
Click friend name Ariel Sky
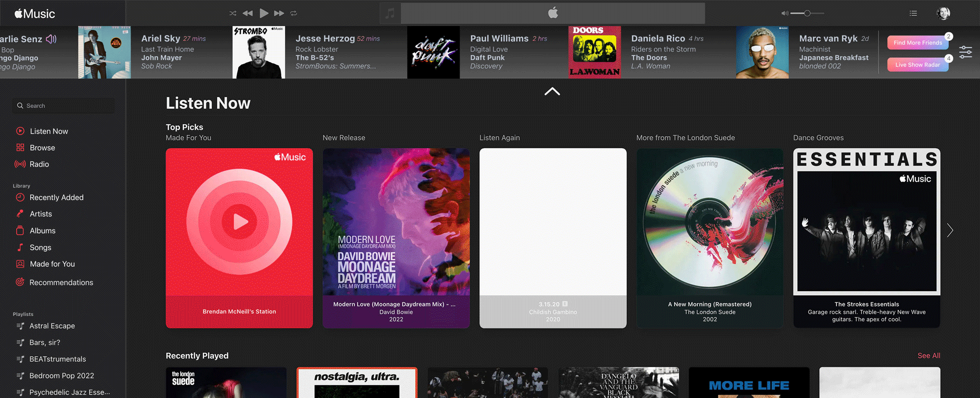click(161, 38)
